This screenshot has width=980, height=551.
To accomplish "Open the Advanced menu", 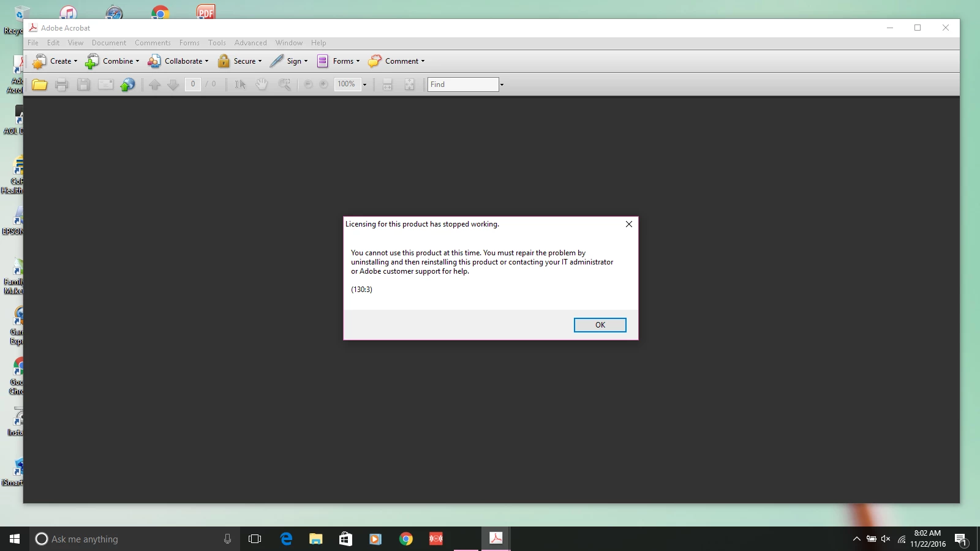I will 251,43.
